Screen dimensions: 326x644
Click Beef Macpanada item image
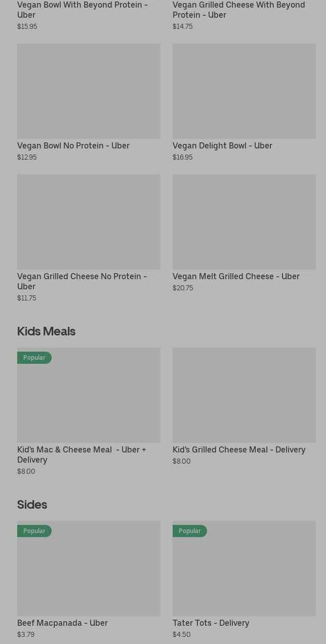pos(89,574)
